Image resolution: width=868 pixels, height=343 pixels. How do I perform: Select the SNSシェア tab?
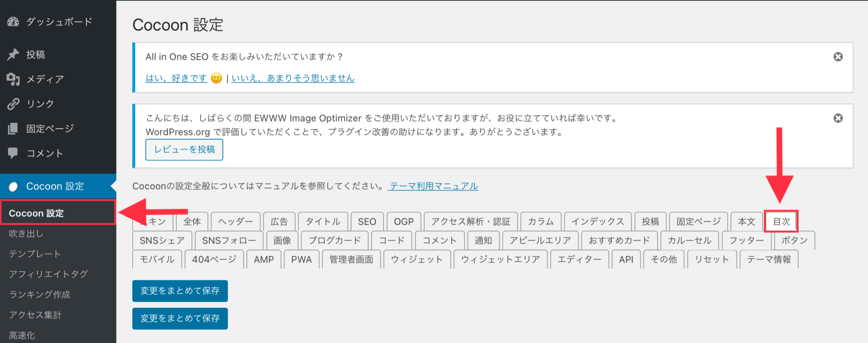point(162,241)
